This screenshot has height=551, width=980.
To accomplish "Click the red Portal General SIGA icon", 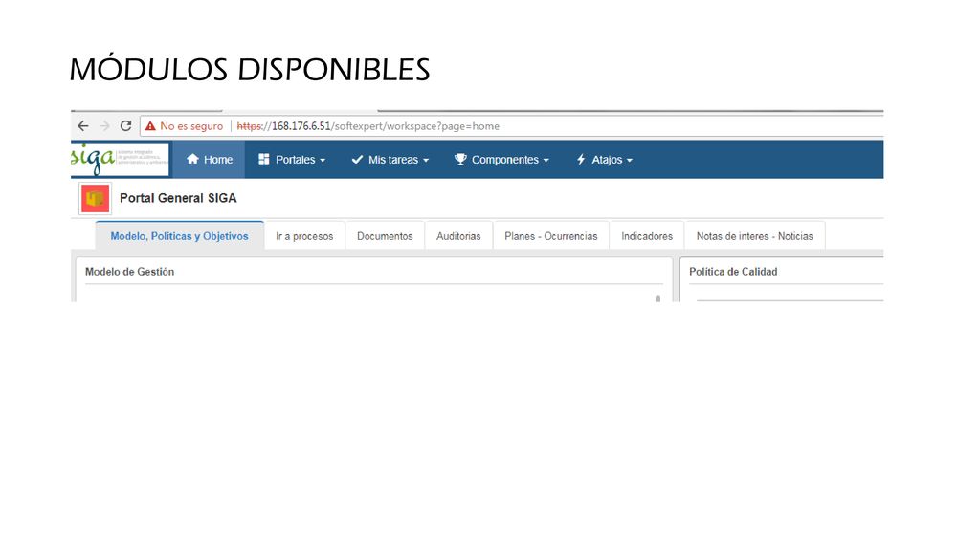I will tap(95, 199).
